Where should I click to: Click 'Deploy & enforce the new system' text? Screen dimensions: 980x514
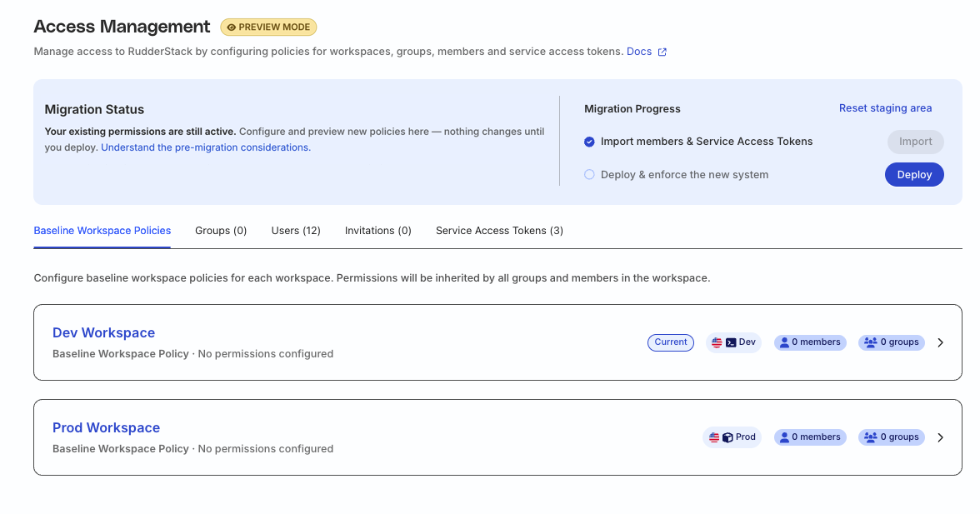684,175
